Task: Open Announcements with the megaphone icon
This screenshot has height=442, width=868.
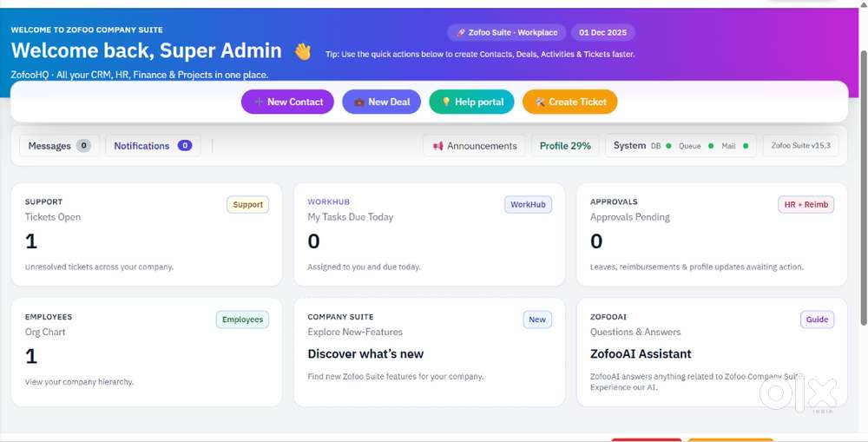Action: tap(475, 146)
